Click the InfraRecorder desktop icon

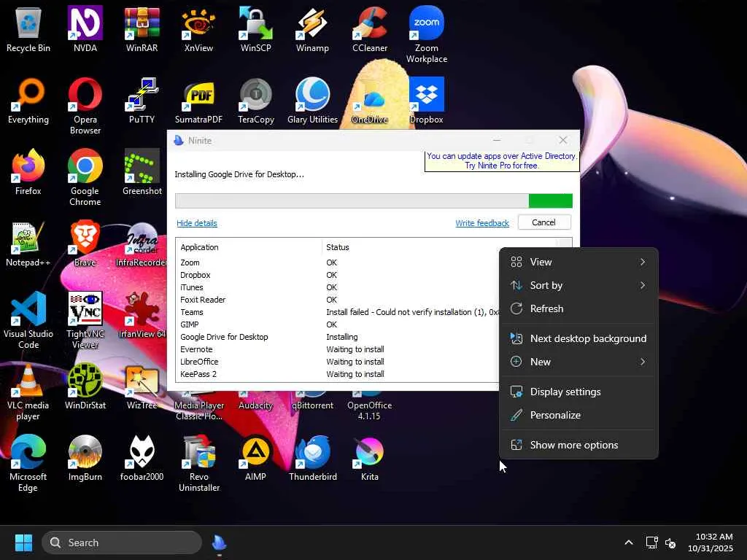point(142,244)
